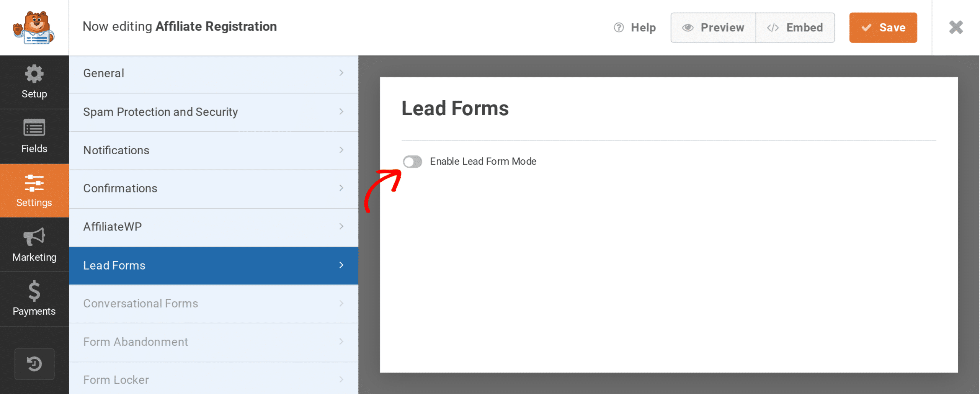
Task: Open the Payments dollar icon
Action: pyautogui.click(x=34, y=291)
